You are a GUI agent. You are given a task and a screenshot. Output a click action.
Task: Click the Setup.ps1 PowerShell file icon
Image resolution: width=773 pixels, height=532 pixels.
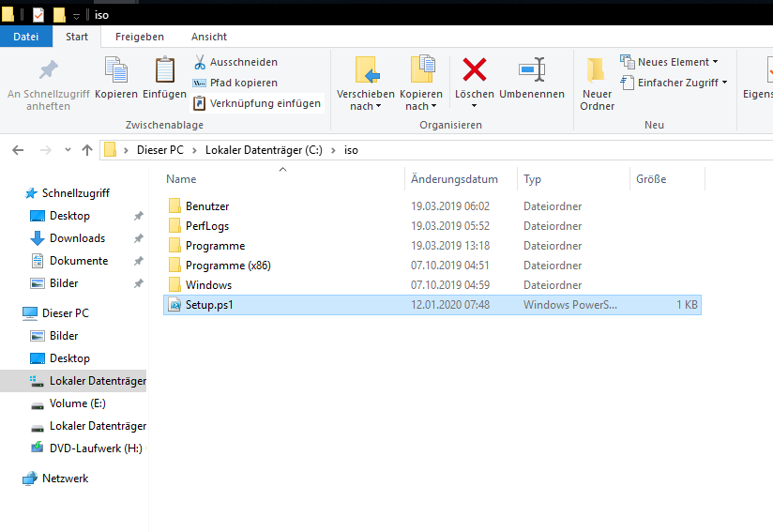tap(174, 305)
